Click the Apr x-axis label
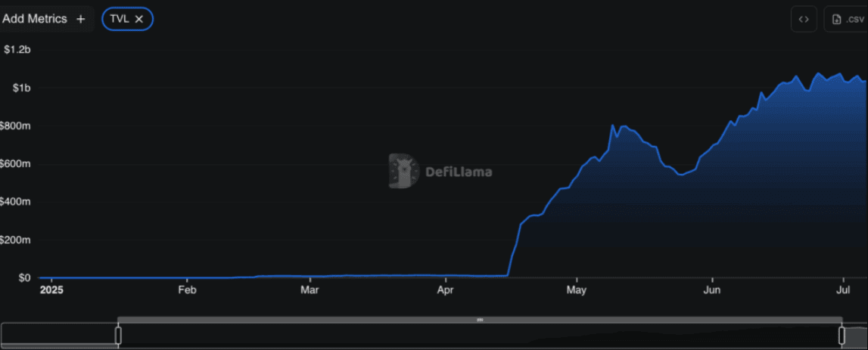The height and width of the screenshot is (350, 868). (x=446, y=290)
